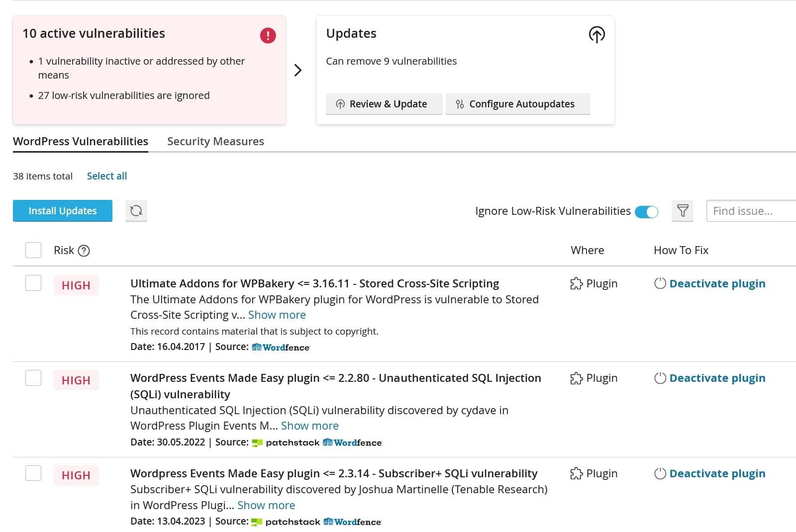Image resolution: width=796 pixels, height=532 pixels.
Task: Check the select-all checkbox in table header
Action: pyautogui.click(x=33, y=250)
